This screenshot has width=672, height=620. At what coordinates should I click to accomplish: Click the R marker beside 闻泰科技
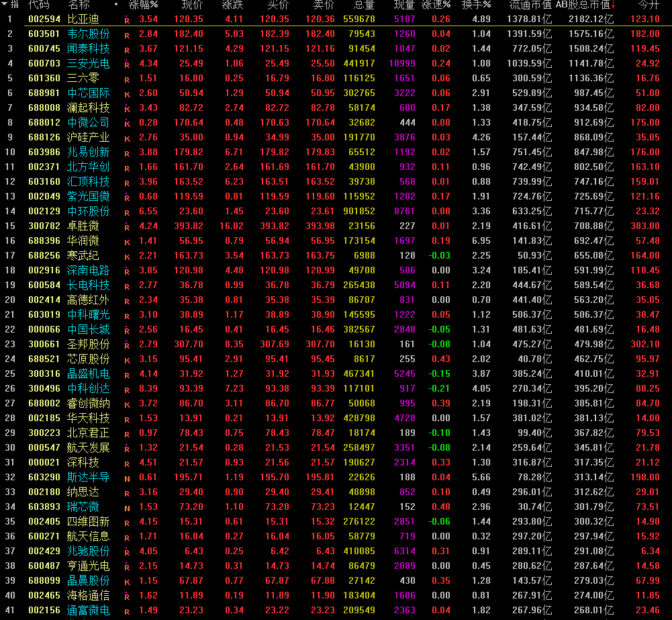[x=127, y=50]
